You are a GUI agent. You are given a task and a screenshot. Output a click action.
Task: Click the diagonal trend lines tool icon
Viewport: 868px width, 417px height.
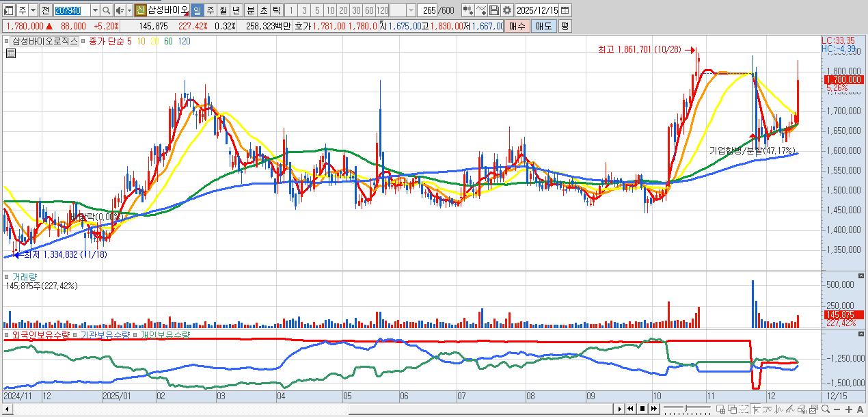[791, 409]
